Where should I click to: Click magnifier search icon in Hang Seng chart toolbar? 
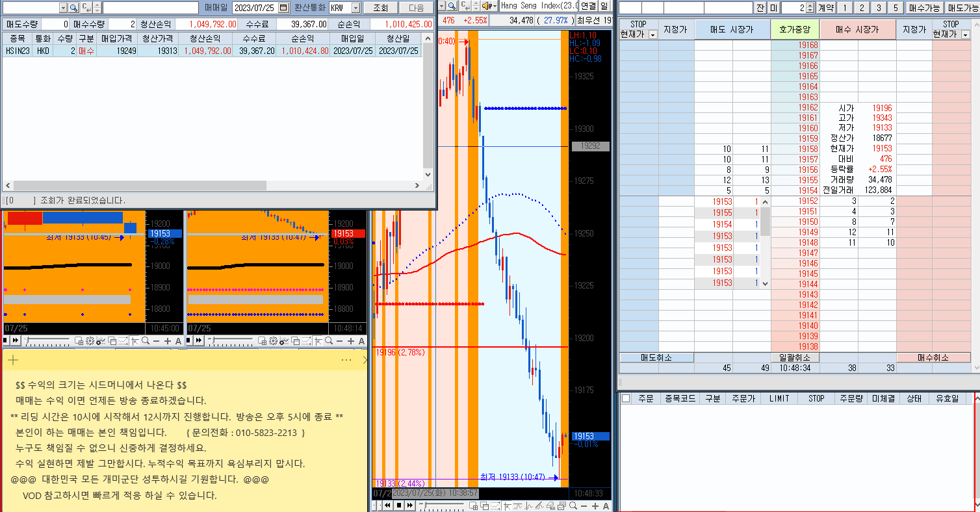[451, 6]
